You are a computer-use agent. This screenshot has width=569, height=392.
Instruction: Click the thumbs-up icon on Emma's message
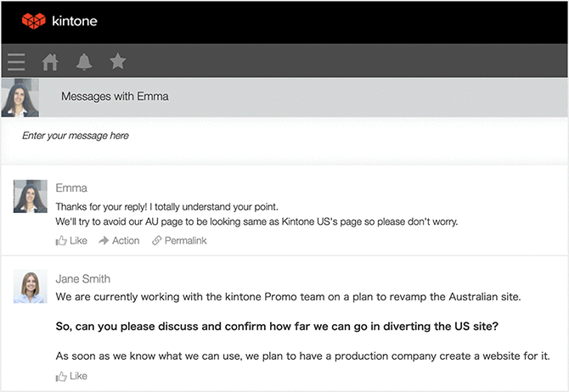[x=61, y=241]
